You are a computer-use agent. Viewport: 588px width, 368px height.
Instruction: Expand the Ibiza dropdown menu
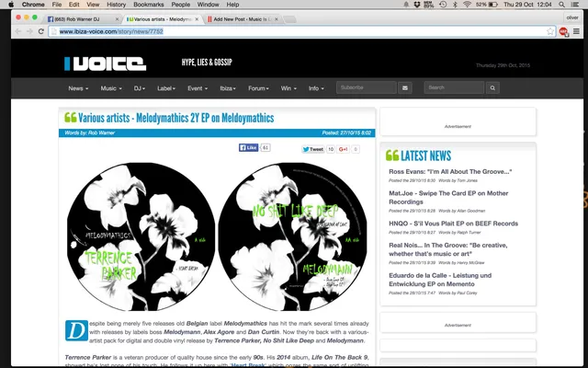[228, 88]
